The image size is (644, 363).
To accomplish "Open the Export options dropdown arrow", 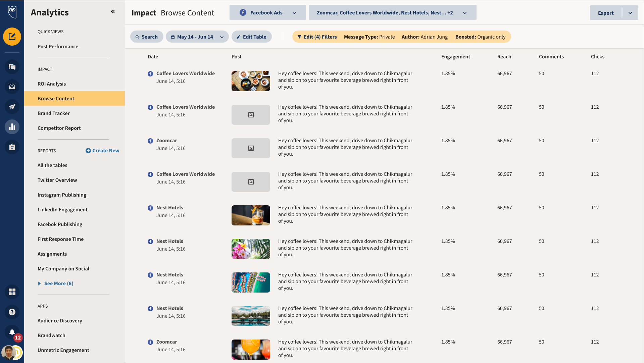I will pyautogui.click(x=630, y=13).
